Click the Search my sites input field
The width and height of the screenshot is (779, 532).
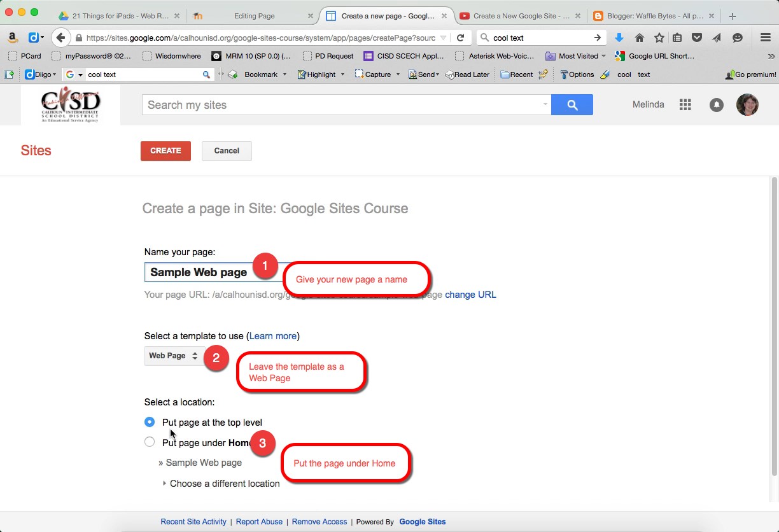coord(344,104)
